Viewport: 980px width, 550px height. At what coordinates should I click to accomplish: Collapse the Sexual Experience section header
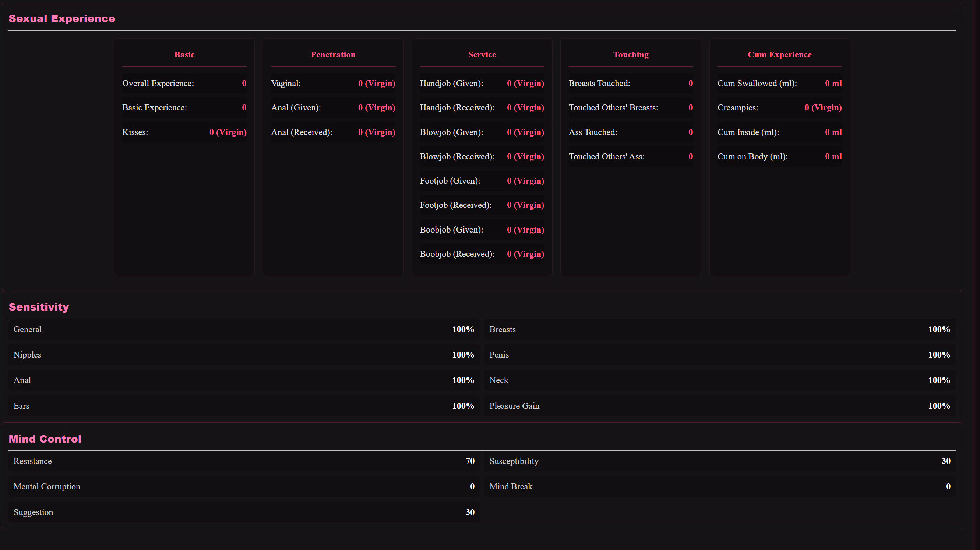[x=62, y=18]
